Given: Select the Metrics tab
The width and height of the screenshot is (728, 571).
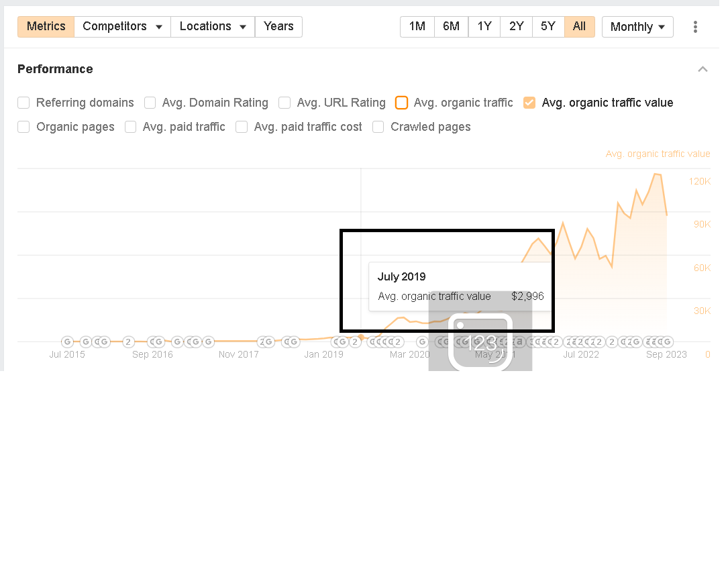Looking at the screenshot, I should [46, 27].
